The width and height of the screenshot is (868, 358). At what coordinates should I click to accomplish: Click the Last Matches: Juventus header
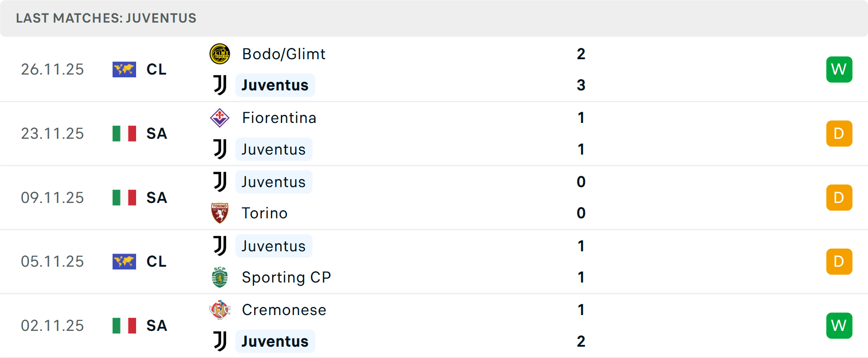106,18
